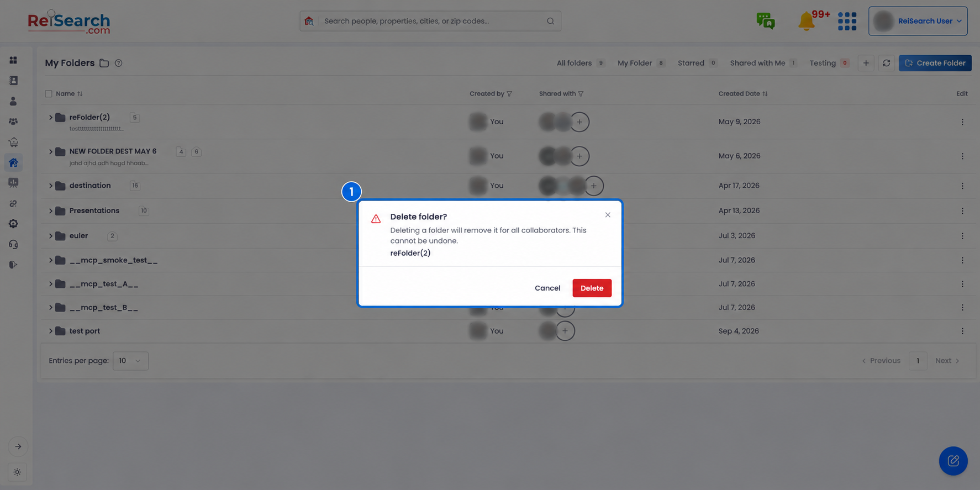Open the three-dot menu for reFolder(2)
The image size is (980, 490).
(x=962, y=122)
